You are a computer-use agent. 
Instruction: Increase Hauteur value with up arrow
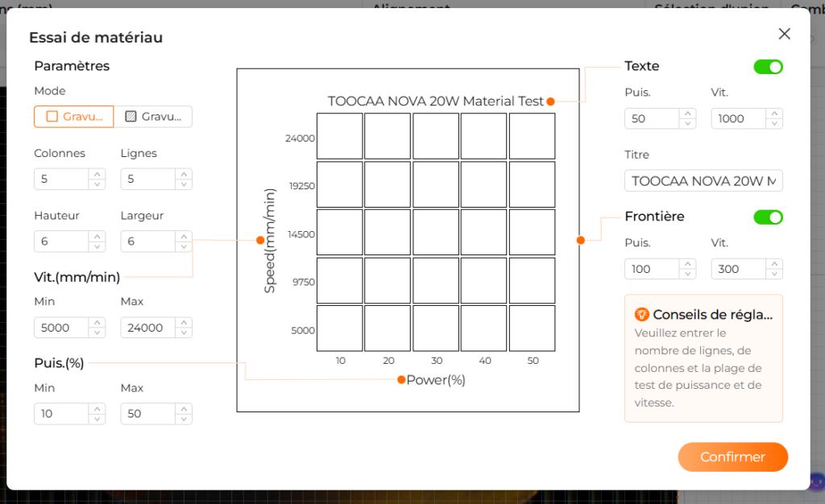[97, 237]
